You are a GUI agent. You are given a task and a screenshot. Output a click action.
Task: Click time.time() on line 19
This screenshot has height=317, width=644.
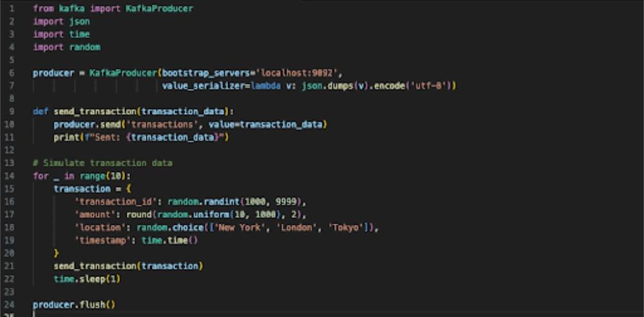coord(170,240)
